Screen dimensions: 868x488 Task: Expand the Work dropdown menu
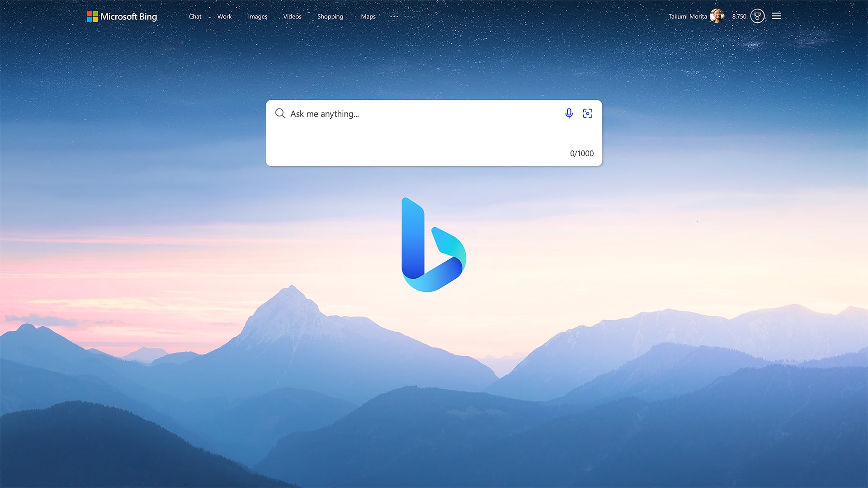(x=224, y=16)
